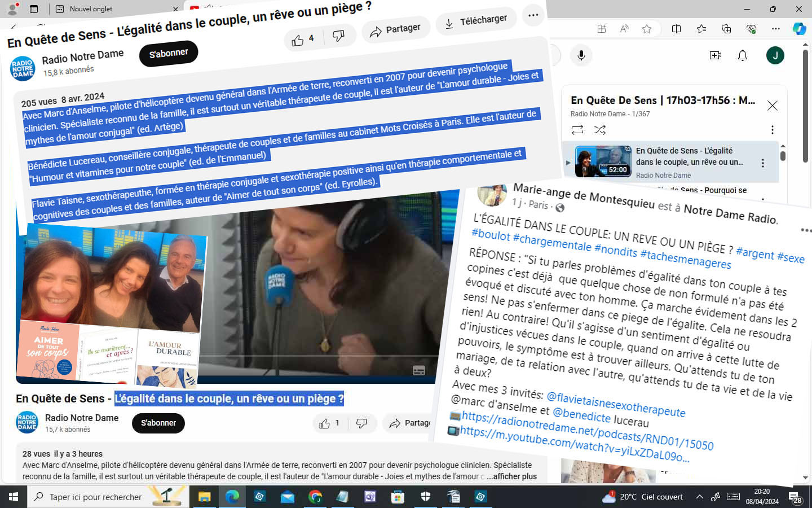The image size is (812, 508).
Task: Click the YouTube Create video icon
Action: (x=716, y=55)
